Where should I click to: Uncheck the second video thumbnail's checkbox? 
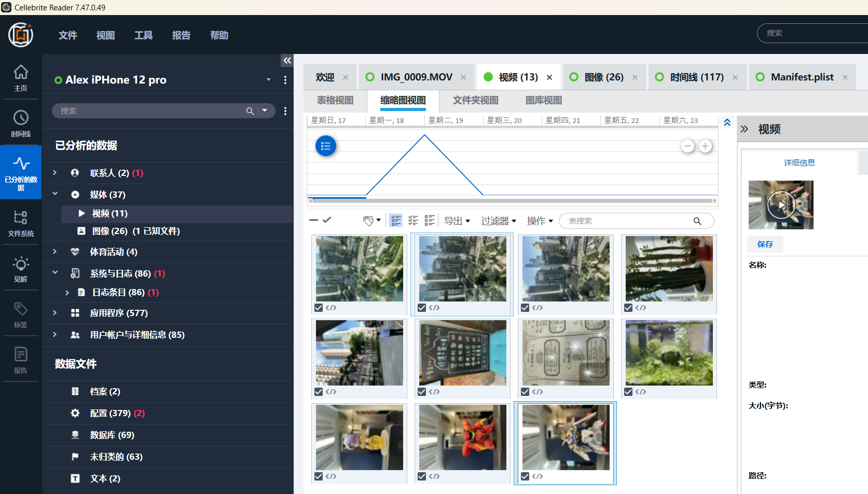422,308
